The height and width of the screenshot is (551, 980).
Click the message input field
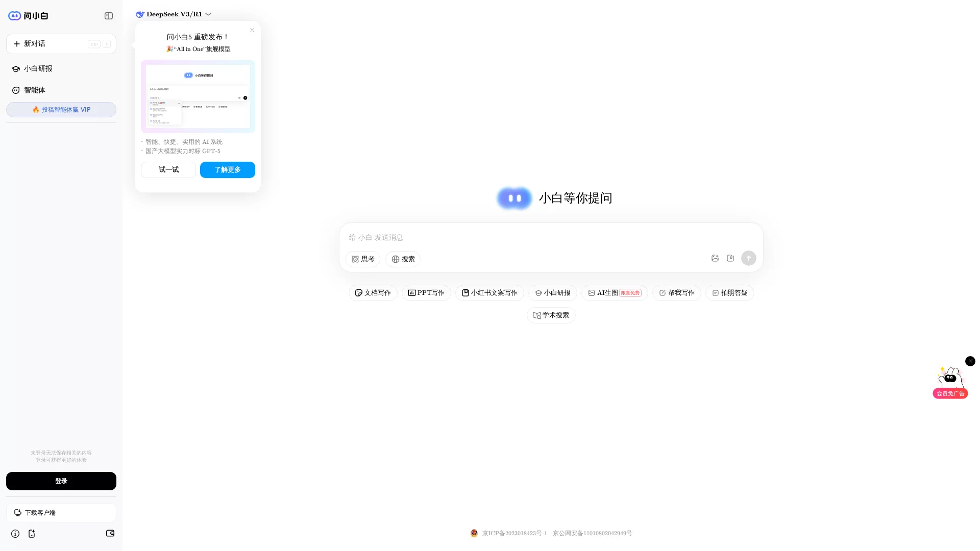click(551, 237)
